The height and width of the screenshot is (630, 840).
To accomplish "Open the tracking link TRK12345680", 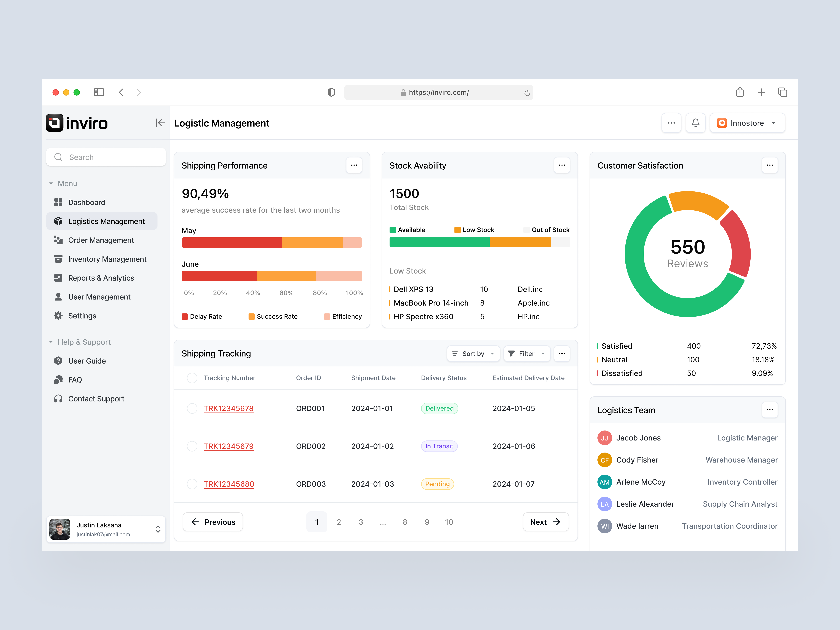I will (229, 484).
